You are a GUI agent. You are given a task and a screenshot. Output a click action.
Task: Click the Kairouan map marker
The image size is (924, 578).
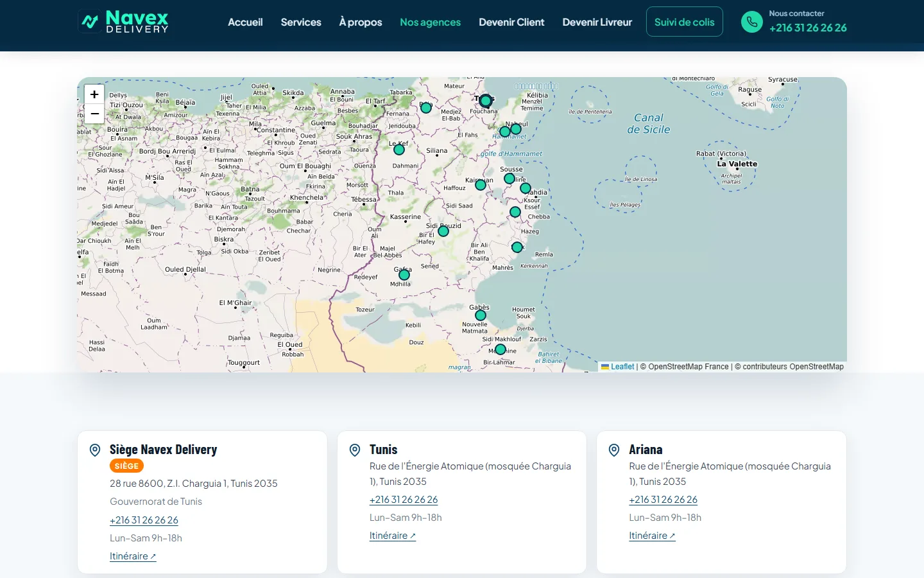click(x=481, y=185)
